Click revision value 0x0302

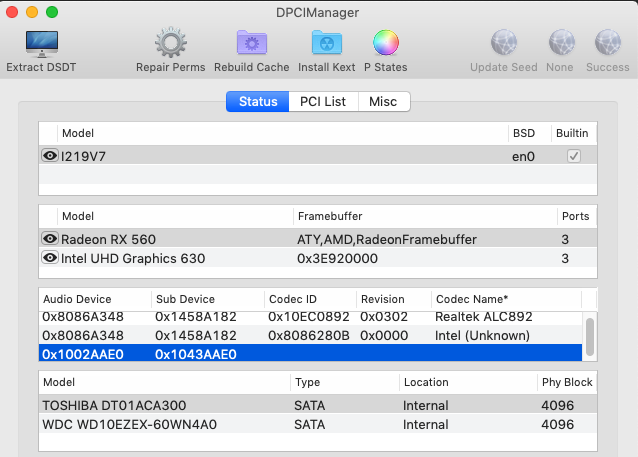coord(384,317)
